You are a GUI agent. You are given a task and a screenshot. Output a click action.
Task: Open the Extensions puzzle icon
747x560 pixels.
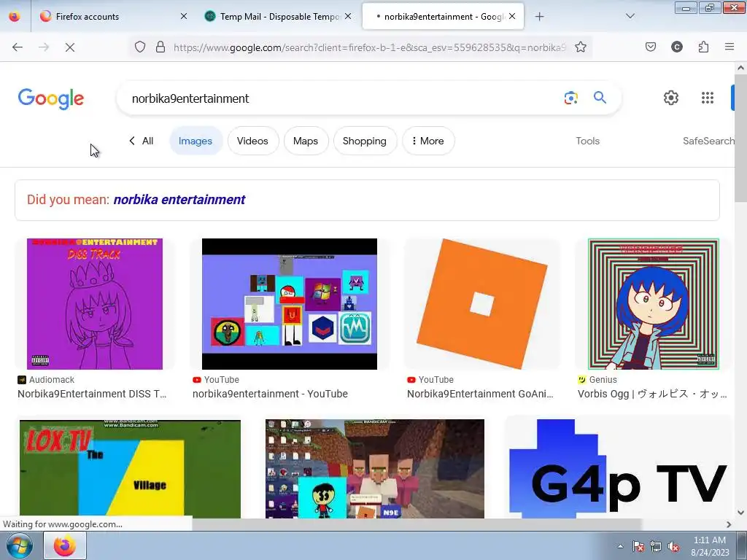tap(703, 47)
